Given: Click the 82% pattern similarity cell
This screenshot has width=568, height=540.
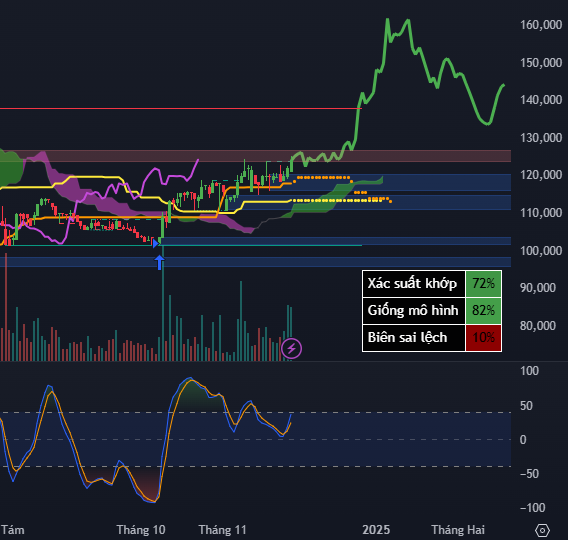Looking at the screenshot, I should [483, 311].
